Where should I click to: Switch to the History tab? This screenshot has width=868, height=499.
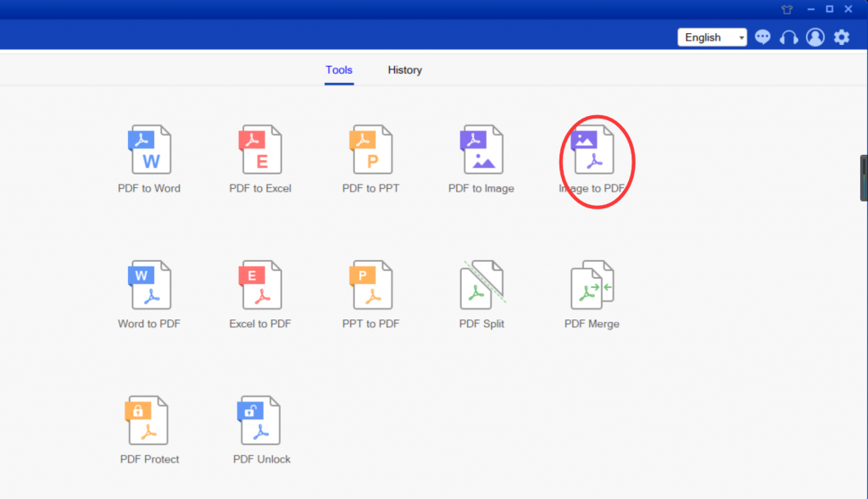(x=404, y=70)
